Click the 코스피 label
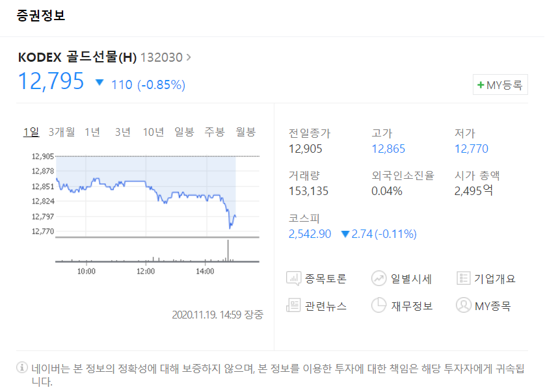 304,218
